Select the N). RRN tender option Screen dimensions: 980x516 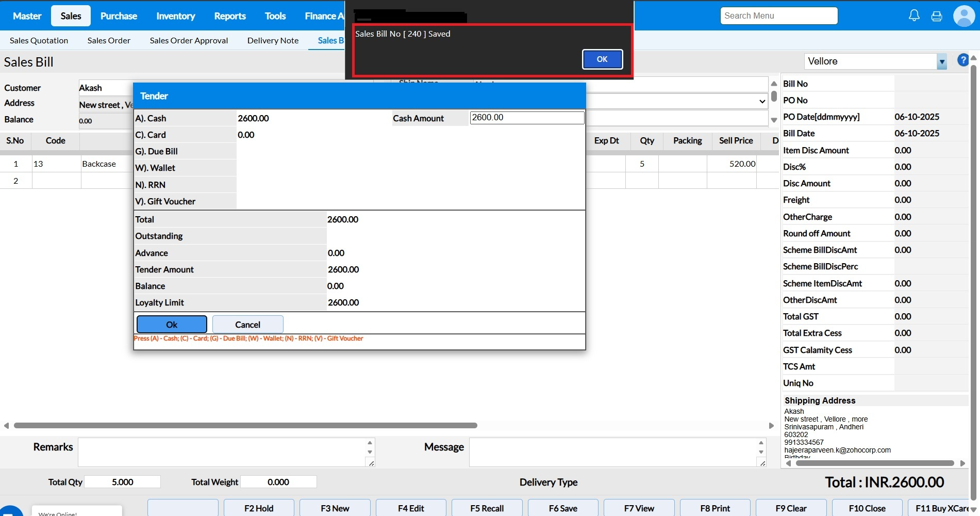click(185, 185)
